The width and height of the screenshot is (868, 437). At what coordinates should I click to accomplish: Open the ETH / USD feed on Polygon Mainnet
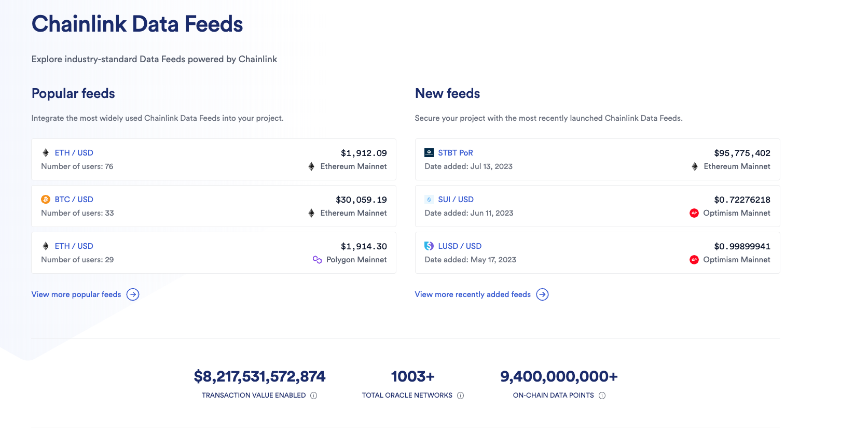(74, 246)
